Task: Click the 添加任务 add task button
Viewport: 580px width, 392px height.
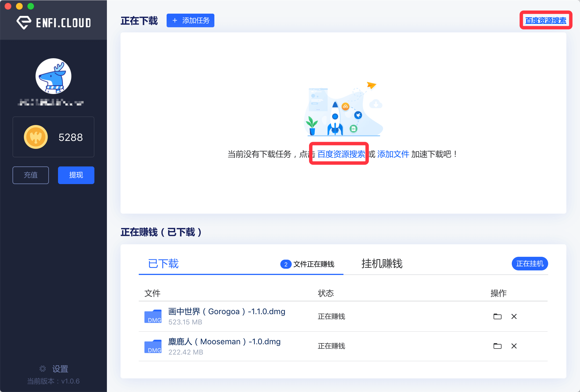Action: click(190, 20)
